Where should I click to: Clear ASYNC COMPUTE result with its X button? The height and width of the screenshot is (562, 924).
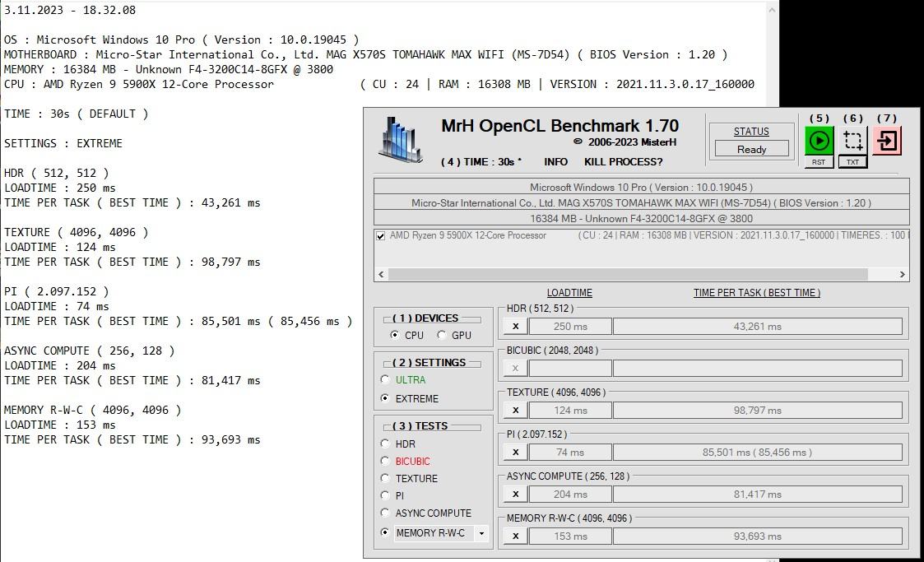(516, 495)
